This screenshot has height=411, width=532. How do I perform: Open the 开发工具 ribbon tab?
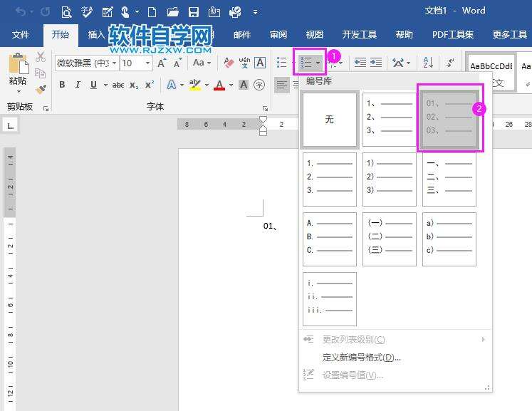(x=360, y=35)
